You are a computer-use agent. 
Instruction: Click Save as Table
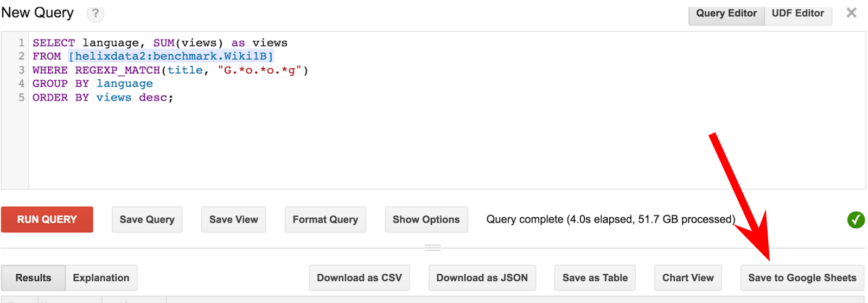click(595, 278)
